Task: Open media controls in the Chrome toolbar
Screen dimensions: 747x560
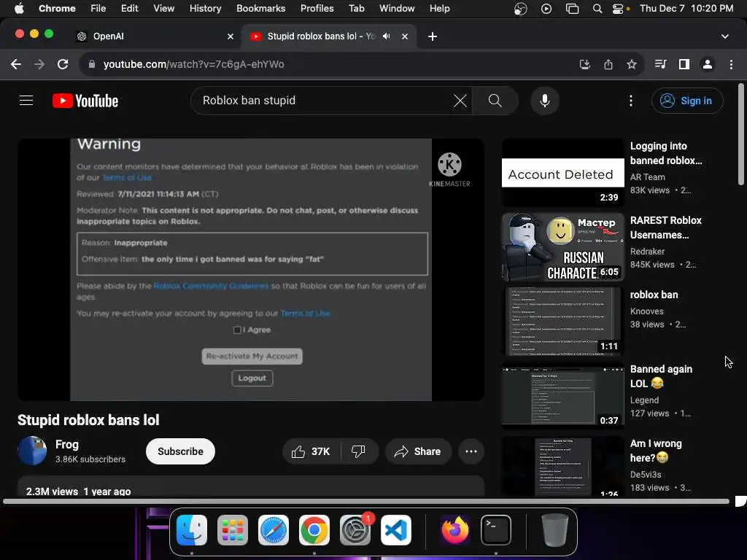Action: point(660,64)
